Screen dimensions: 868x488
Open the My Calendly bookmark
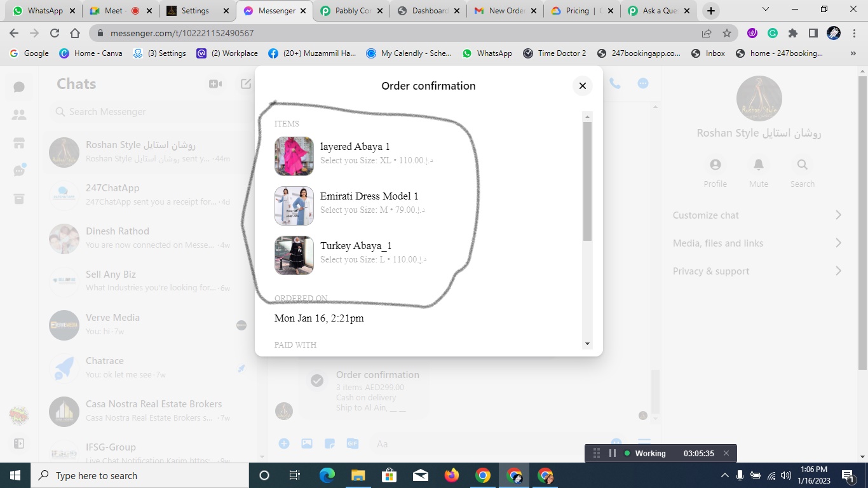[409, 53]
